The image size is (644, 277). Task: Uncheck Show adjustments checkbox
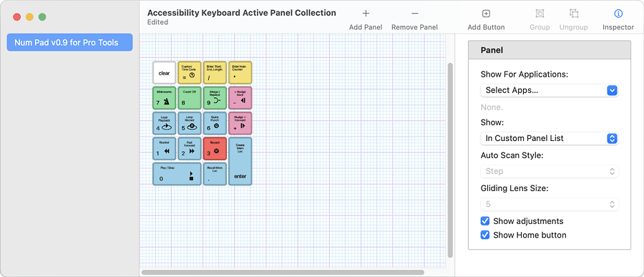pyautogui.click(x=485, y=221)
